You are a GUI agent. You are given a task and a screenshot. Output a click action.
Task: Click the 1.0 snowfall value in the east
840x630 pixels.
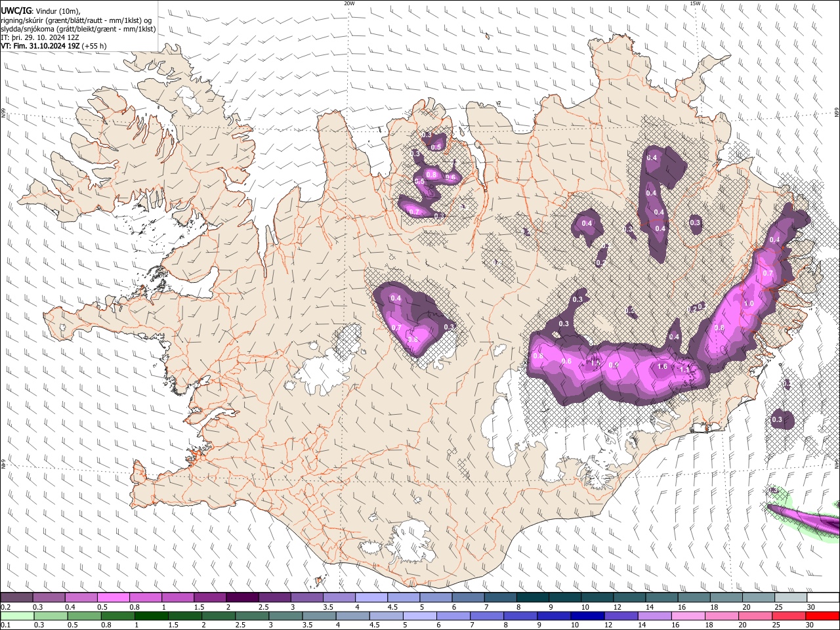point(749,304)
